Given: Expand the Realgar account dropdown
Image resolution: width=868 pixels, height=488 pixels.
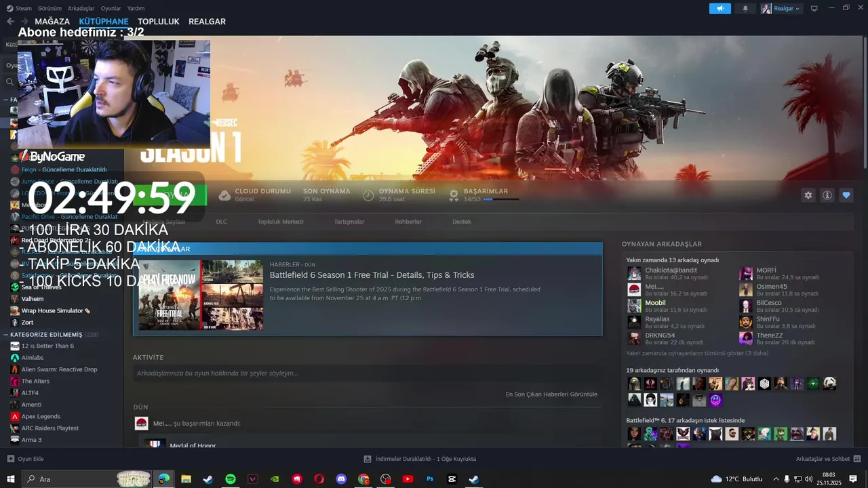Looking at the screenshot, I should tap(781, 8).
